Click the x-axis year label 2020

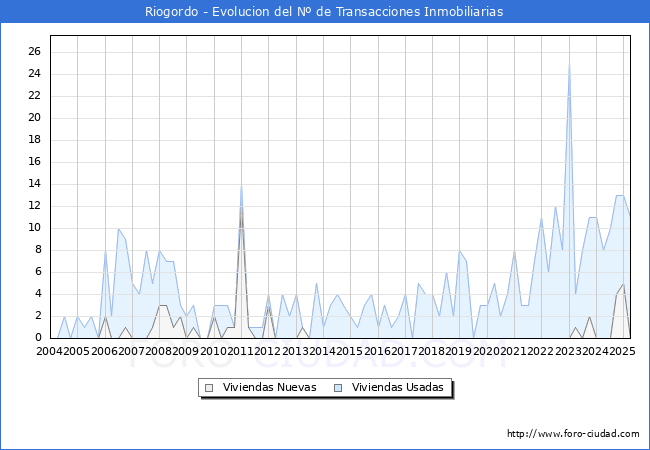pyautogui.click(x=486, y=351)
